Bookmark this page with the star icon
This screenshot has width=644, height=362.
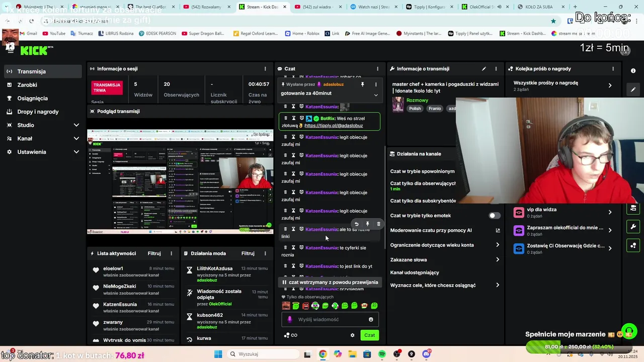click(x=553, y=21)
